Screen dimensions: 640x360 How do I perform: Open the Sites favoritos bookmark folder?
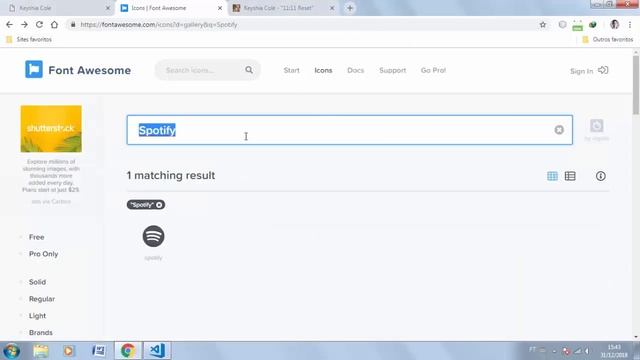(x=29, y=40)
